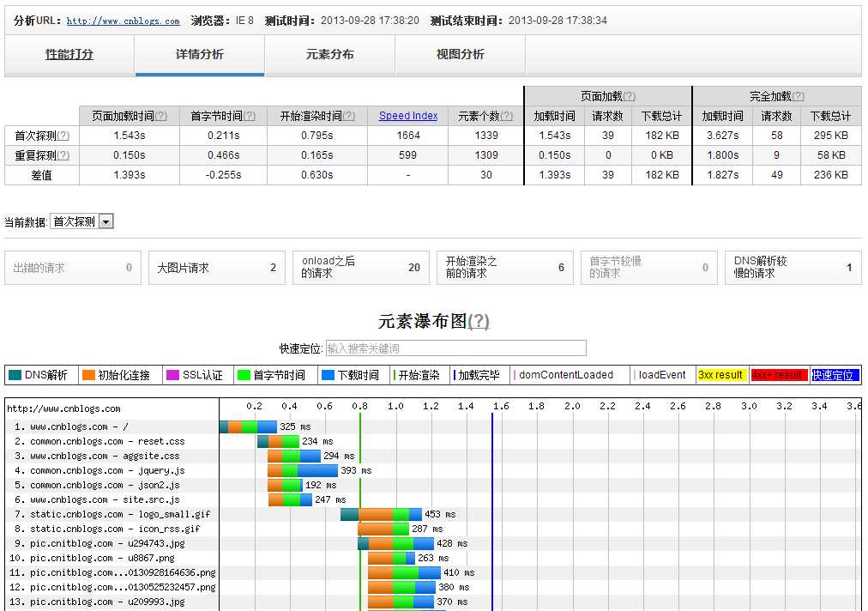Click the 599 repeat Speed Index value
This screenshot has width=868, height=611.
[408, 155]
